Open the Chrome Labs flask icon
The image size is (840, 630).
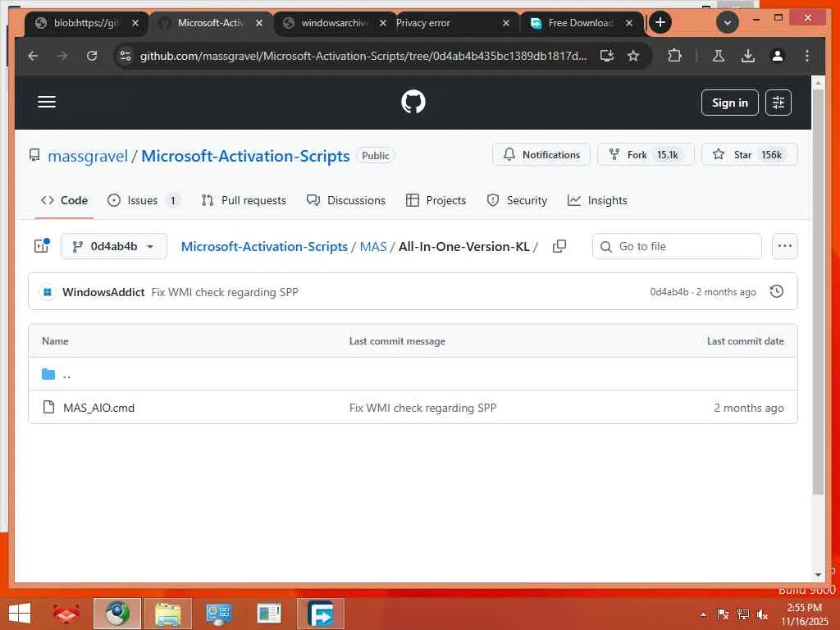click(719, 56)
